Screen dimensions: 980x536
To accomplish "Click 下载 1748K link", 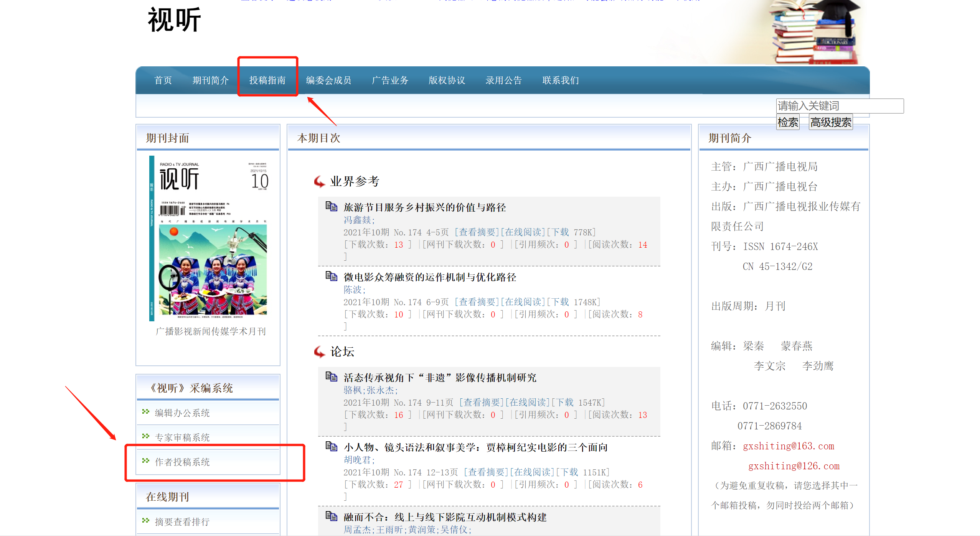I will click(x=573, y=302).
